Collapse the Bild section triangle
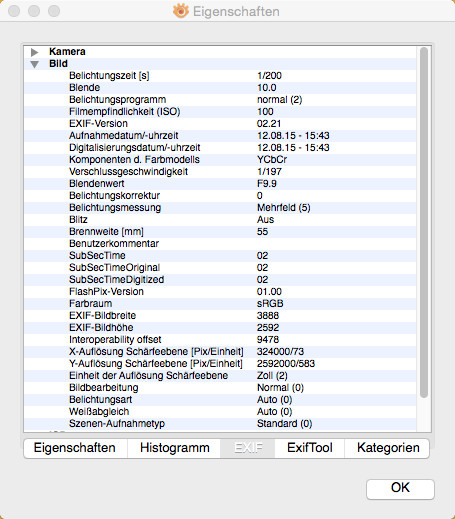This screenshot has width=455, height=519. (34, 64)
